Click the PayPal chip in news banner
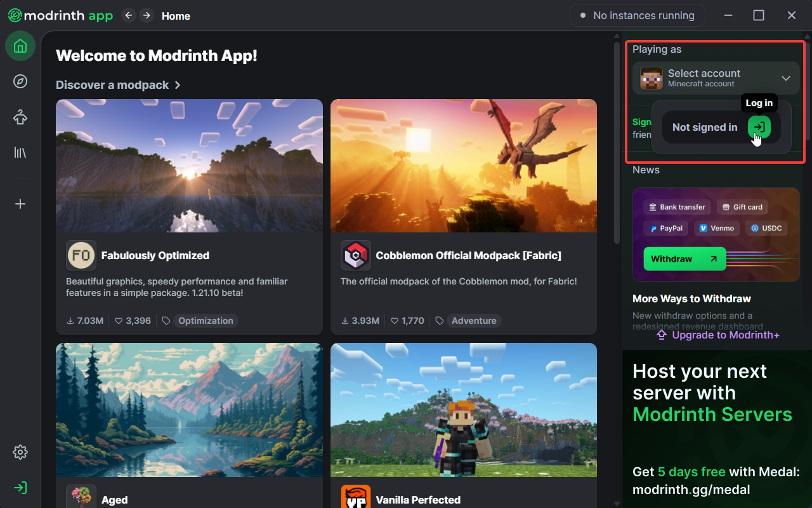The width and height of the screenshot is (812, 508). click(665, 228)
